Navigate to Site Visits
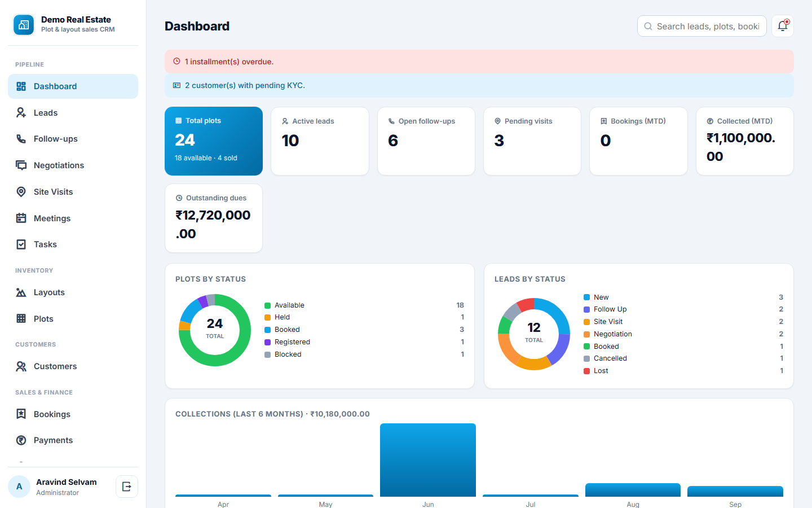 click(x=73, y=192)
